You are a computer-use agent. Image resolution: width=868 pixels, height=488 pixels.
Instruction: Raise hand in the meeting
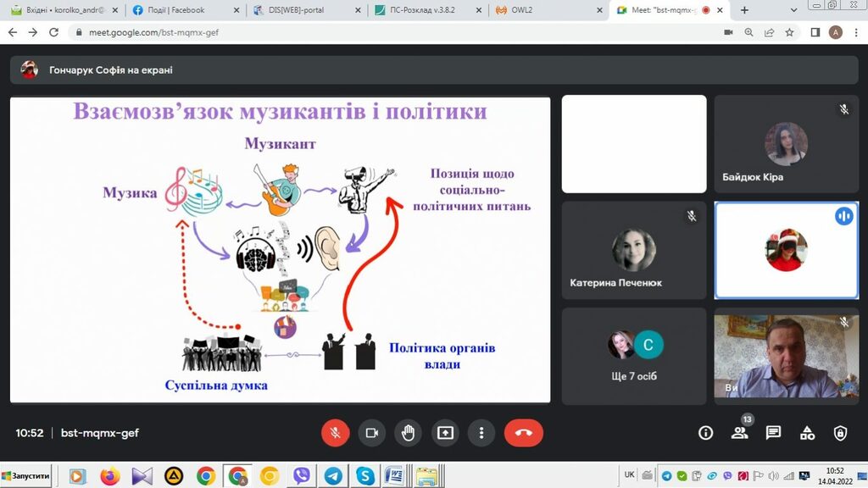coord(408,432)
